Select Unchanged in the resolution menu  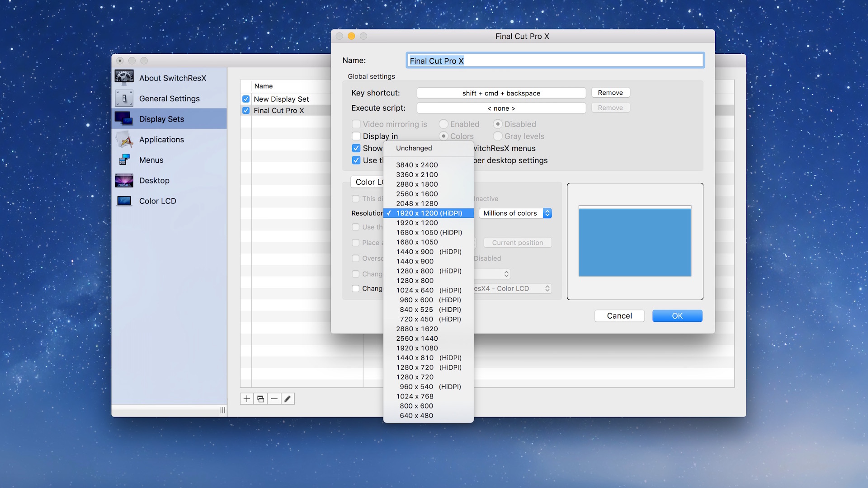(x=414, y=148)
